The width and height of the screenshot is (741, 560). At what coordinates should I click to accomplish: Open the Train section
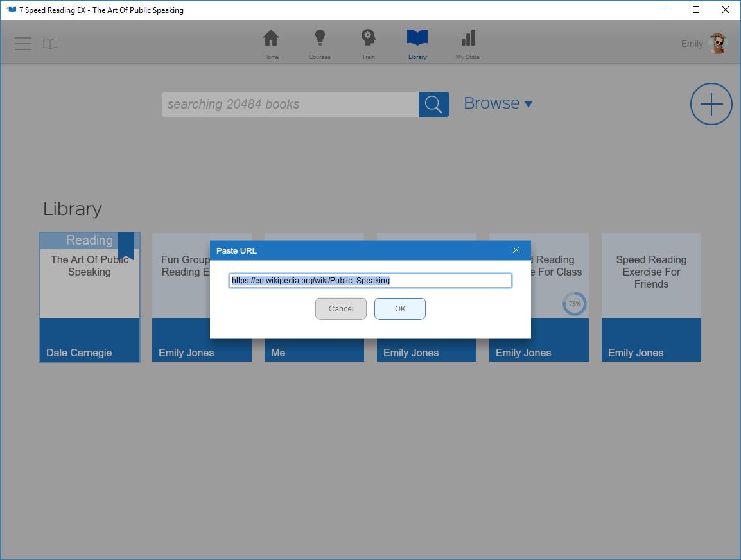[x=368, y=44]
